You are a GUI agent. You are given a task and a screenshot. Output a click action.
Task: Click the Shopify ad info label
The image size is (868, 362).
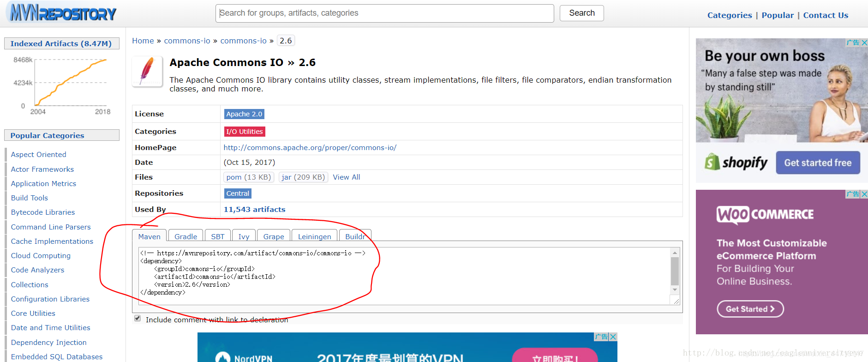pos(853,42)
